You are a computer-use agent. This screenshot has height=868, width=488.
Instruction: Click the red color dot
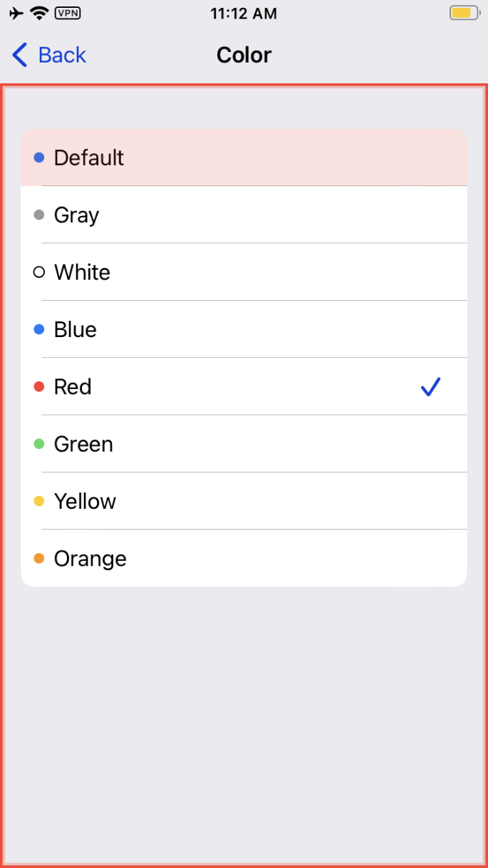pyautogui.click(x=39, y=387)
